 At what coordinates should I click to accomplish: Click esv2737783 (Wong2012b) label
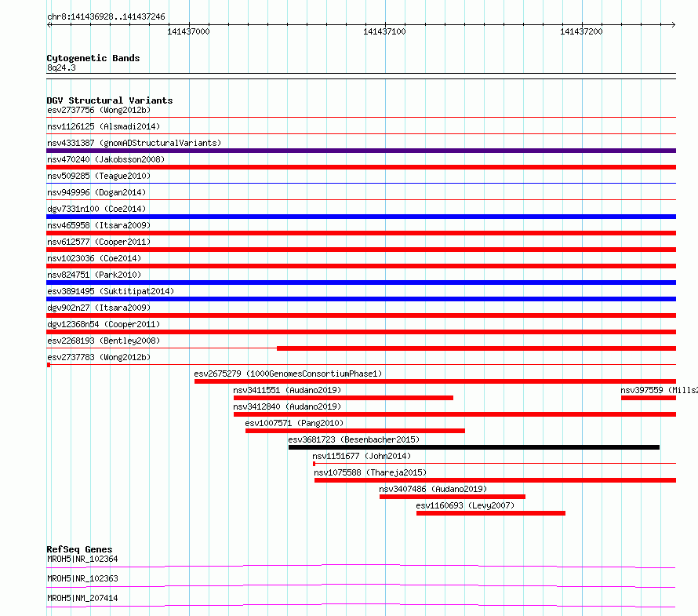[x=99, y=357]
